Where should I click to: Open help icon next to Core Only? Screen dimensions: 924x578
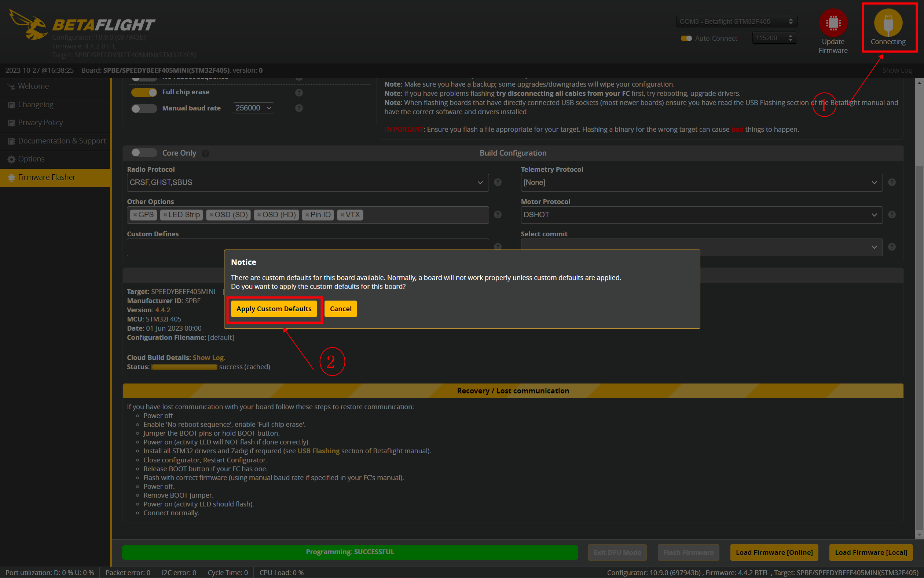(205, 153)
